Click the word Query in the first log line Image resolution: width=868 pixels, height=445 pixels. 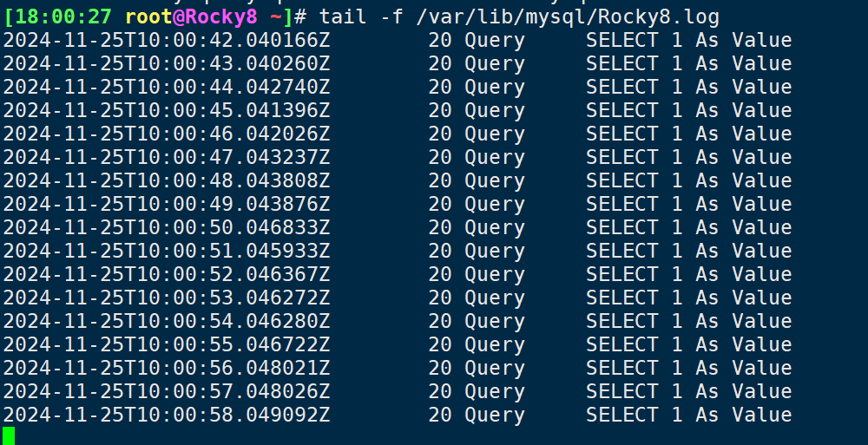coord(495,42)
